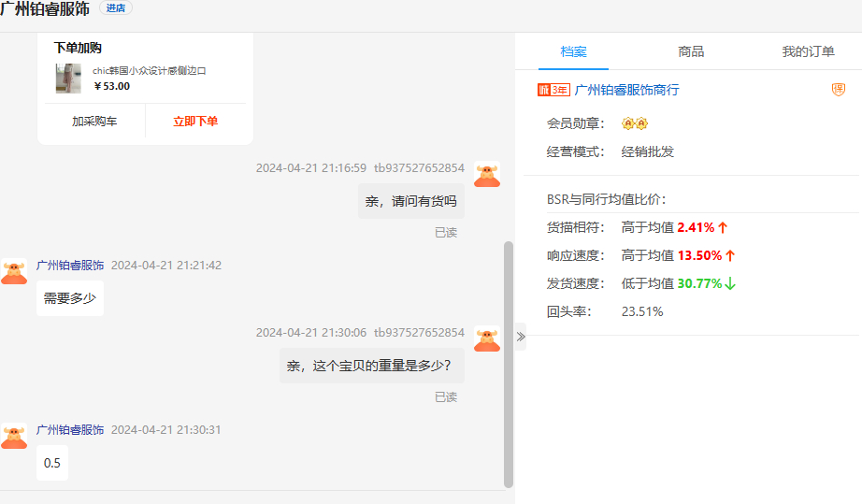Click buyer avatar beside 亲，请问有货吗 message
862x504 pixels.
486,174
